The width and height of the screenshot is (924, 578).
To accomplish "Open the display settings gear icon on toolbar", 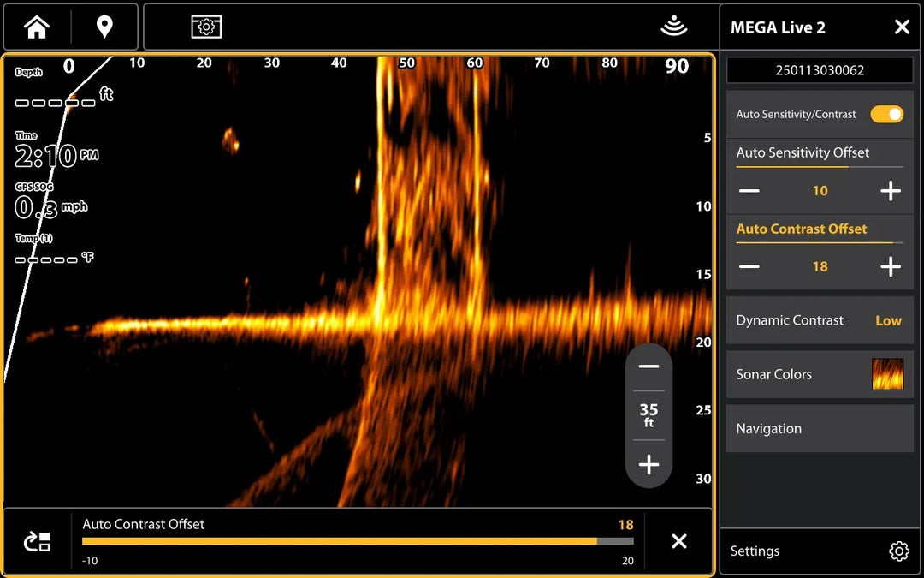I will tap(205, 27).
